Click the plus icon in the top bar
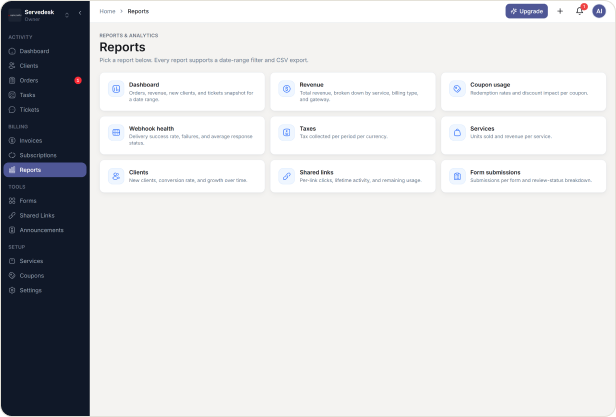The width and height of the screenshot is (616, 417). tap(560, 11)
